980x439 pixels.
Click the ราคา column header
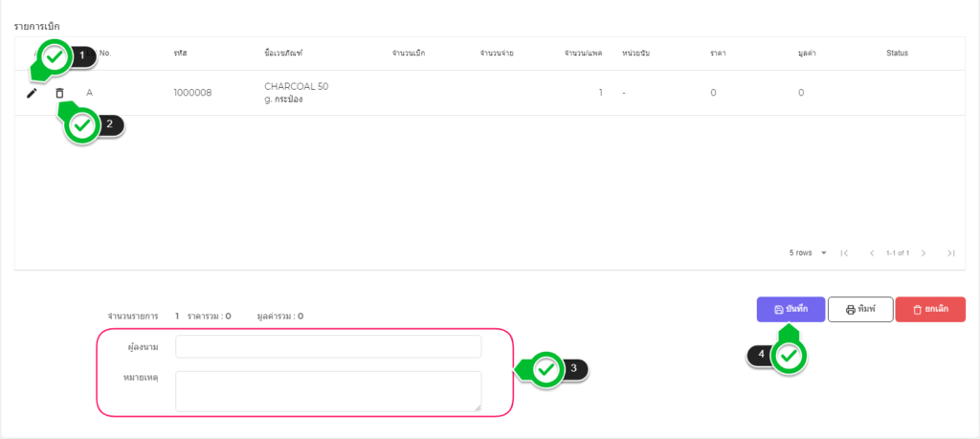pyautogui.click(x=717, y=53)
